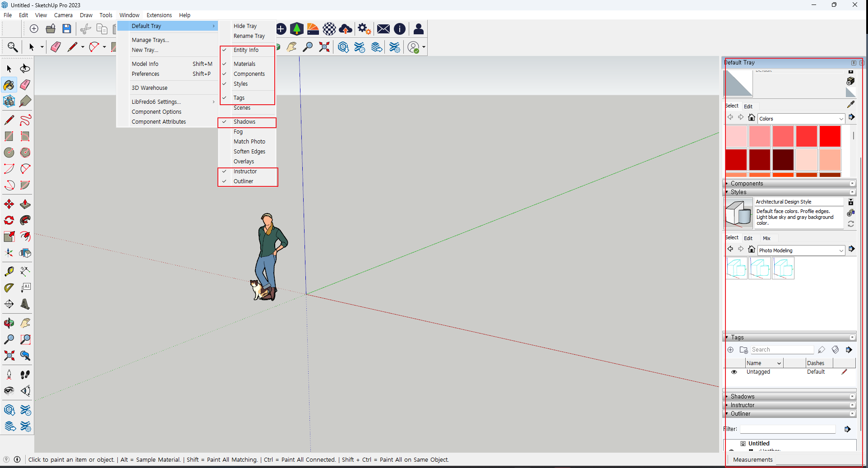Activate the Orbit tool in left toolbar
Image resolution: width=868 pixels, height=468 pixels.
pos(9,323)
